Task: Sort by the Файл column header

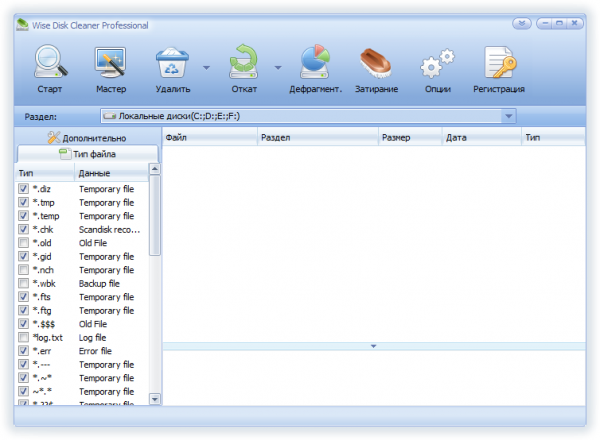Action: coord(210,137)
